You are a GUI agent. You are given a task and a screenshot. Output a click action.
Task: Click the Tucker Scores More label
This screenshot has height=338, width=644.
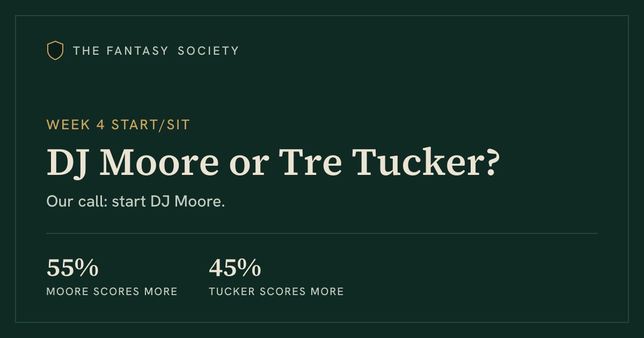coord(276,292)
